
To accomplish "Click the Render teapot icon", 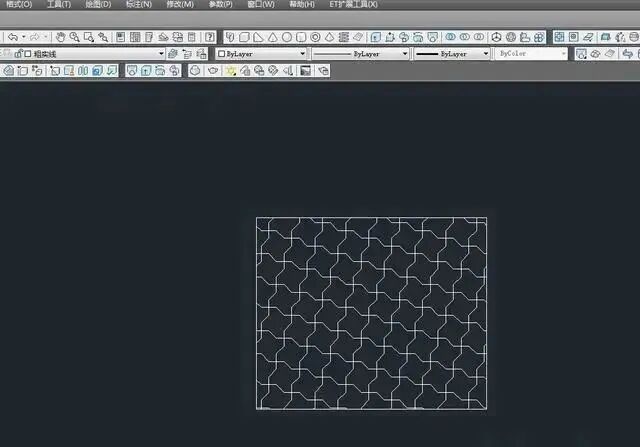I will 213,71.
